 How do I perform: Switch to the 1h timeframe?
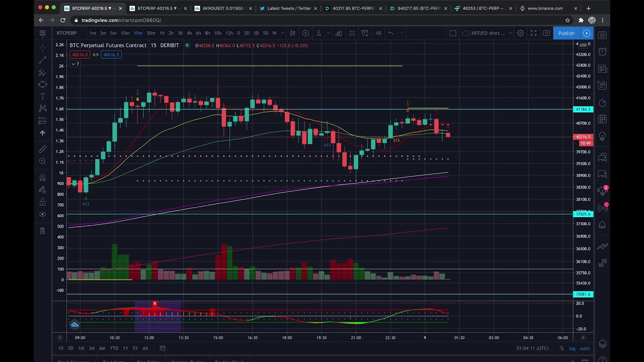coord(162,33)
